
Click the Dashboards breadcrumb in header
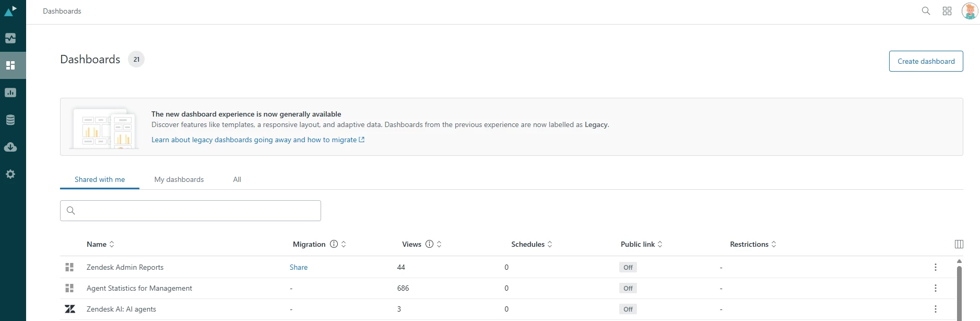pyautogui.click(x=62, y=11)
